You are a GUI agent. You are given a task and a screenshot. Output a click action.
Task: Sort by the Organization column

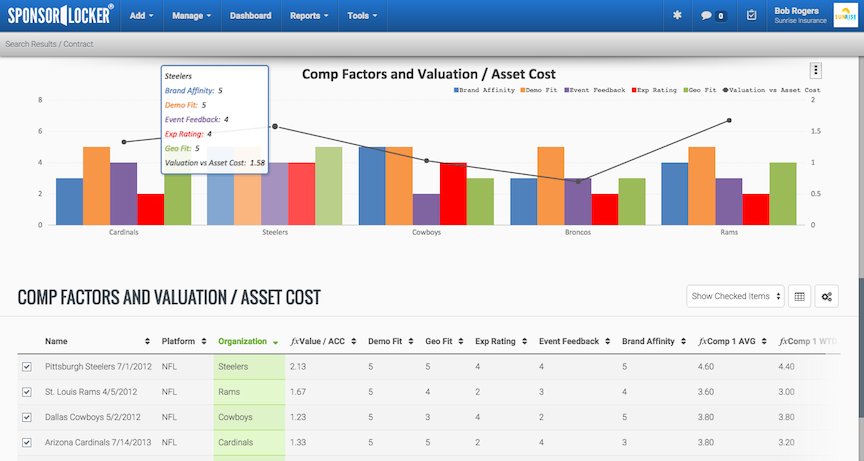(249, 341)
